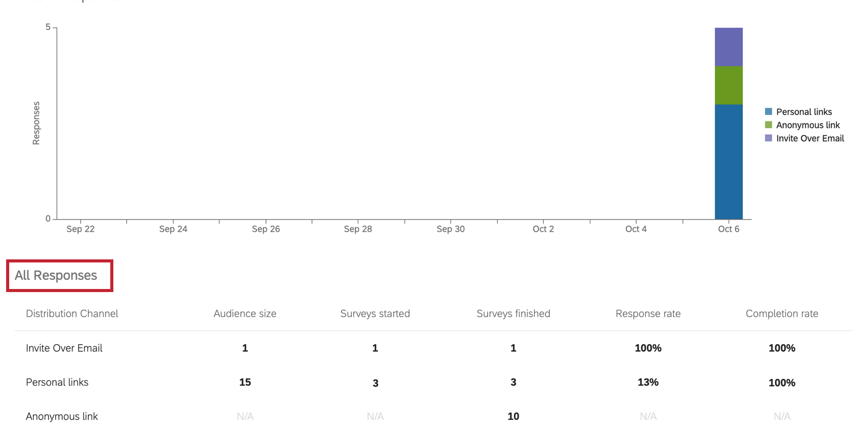Click the blue Personal links legend swatch

(x=768, y=112)
